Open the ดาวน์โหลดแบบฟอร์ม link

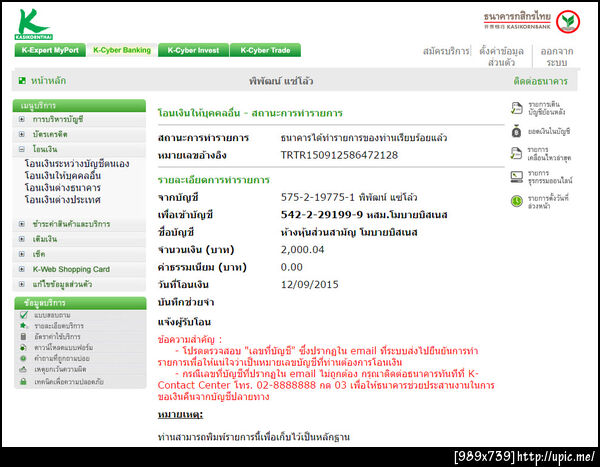point(64,348)
